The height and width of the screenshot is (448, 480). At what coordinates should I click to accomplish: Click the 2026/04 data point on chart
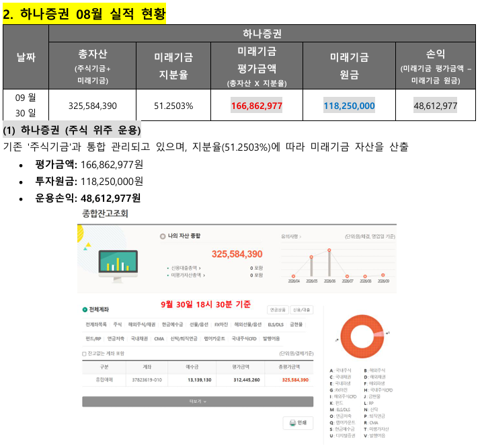[x=293, y=276]
